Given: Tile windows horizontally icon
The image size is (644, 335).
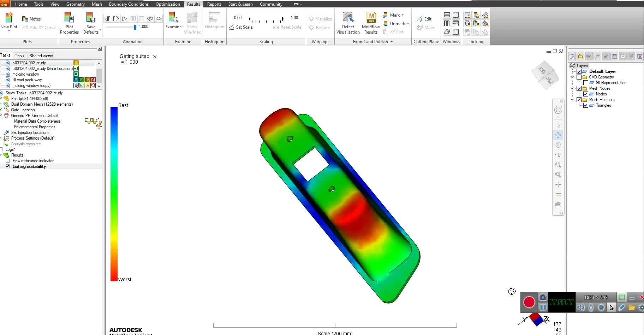Looking at the screenshot, I should pyautogui.click(x=447, y=15).
